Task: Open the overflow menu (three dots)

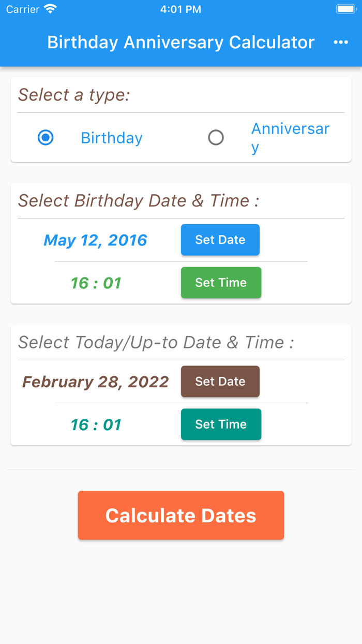Action: [x=341, y=42]
